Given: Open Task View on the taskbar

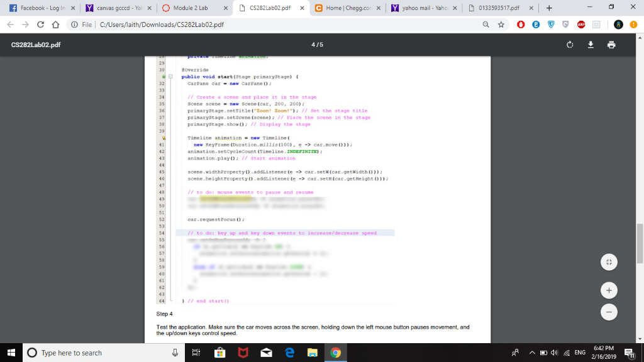Looking at the screenshot, I should pyautogui.click(x=196, y=353).
